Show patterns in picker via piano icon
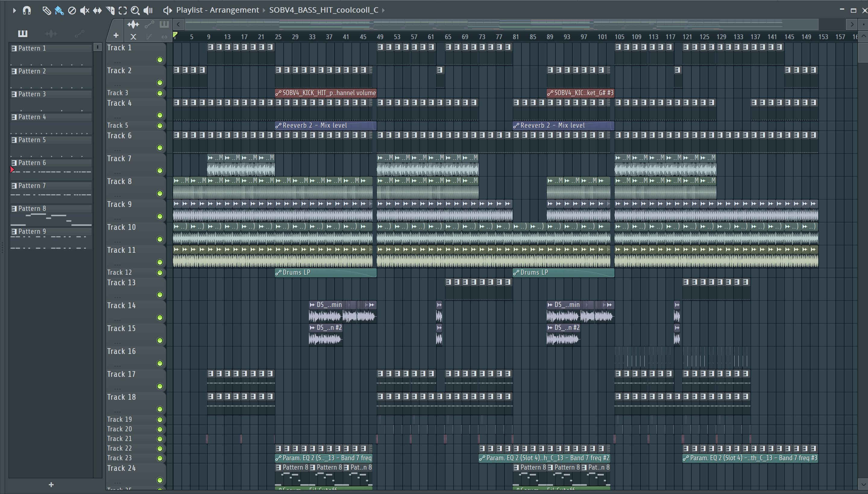The height and width of the screenshot is (494, 868). click(x=23, y=33)
